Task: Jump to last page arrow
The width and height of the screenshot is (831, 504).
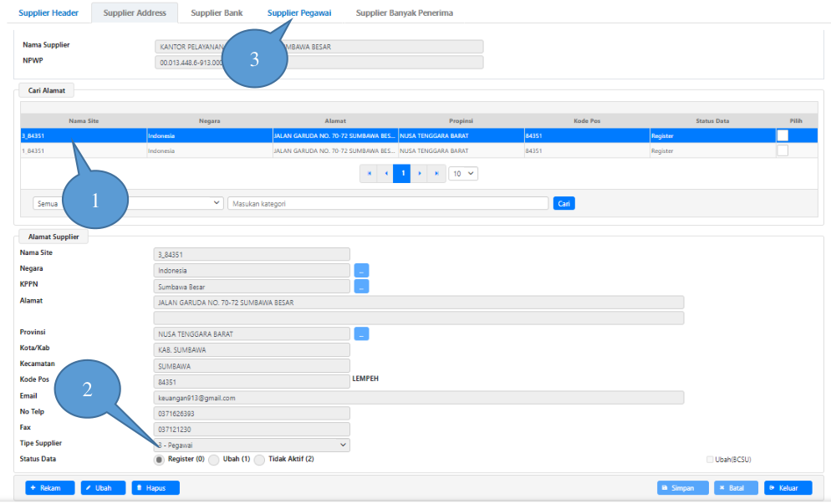Action: (436, 173)
